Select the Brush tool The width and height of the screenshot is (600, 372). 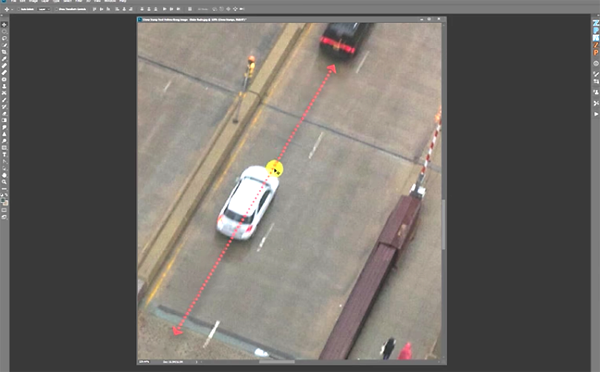click(x=4, y=73)
